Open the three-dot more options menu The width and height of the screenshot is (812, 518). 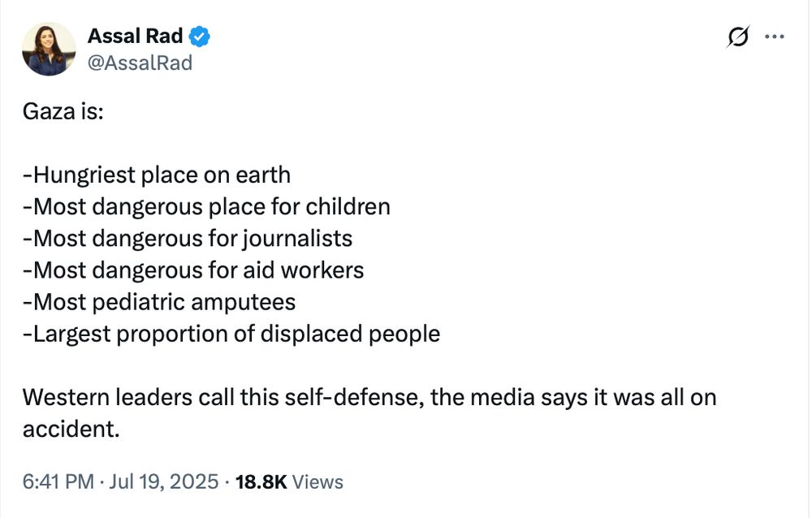click(x=774, y=37)
